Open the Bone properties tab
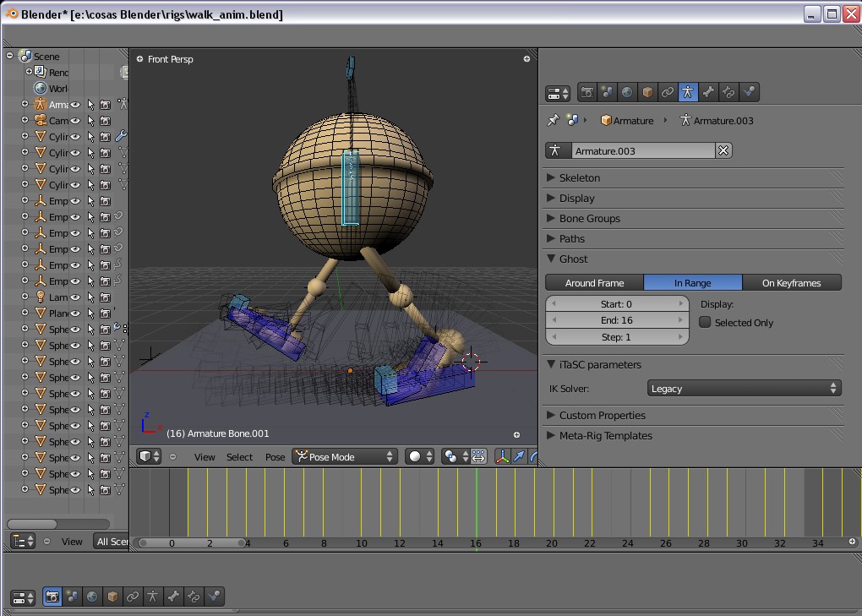862x616 pixels. pyautogui.click(x=708, y=92)
